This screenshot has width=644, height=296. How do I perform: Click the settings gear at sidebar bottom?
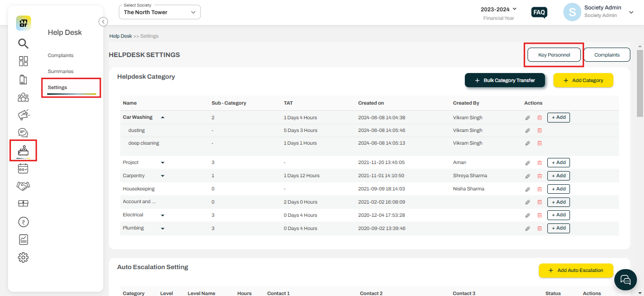coord(23,257)
